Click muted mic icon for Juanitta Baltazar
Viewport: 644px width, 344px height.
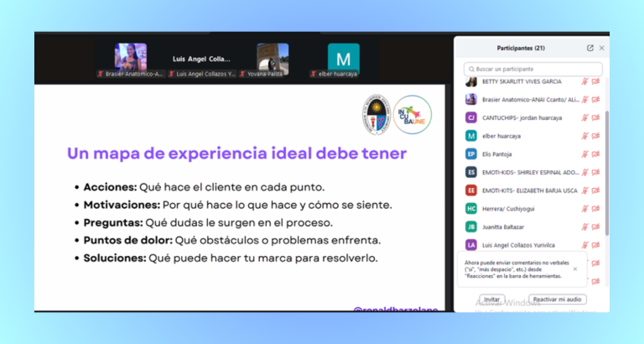584,227
